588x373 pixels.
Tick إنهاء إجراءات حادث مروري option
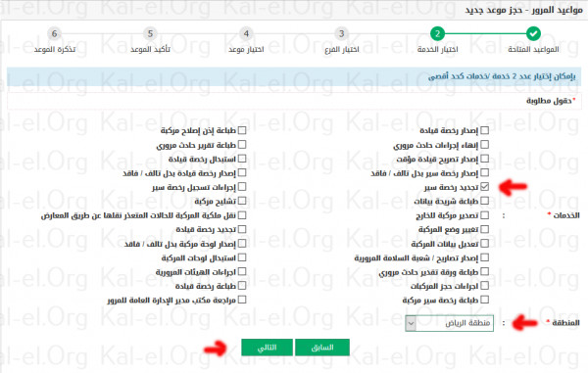pos(485,145)
